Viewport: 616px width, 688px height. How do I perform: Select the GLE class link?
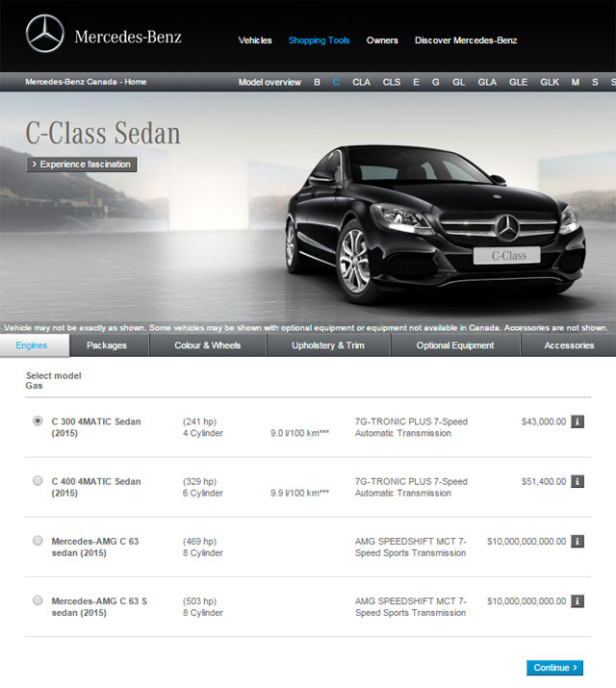pos(518,82)
